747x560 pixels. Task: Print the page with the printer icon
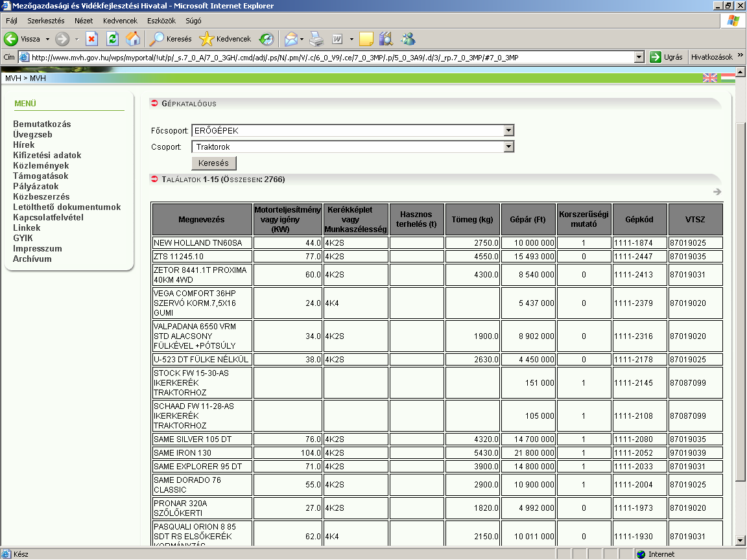pos(316,39)
